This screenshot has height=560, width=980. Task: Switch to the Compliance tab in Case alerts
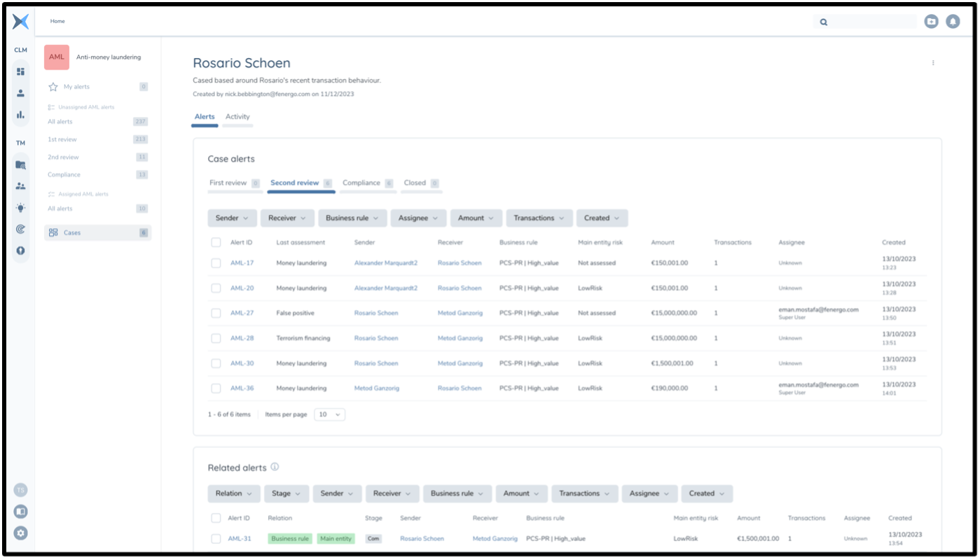tap(361, 183)
